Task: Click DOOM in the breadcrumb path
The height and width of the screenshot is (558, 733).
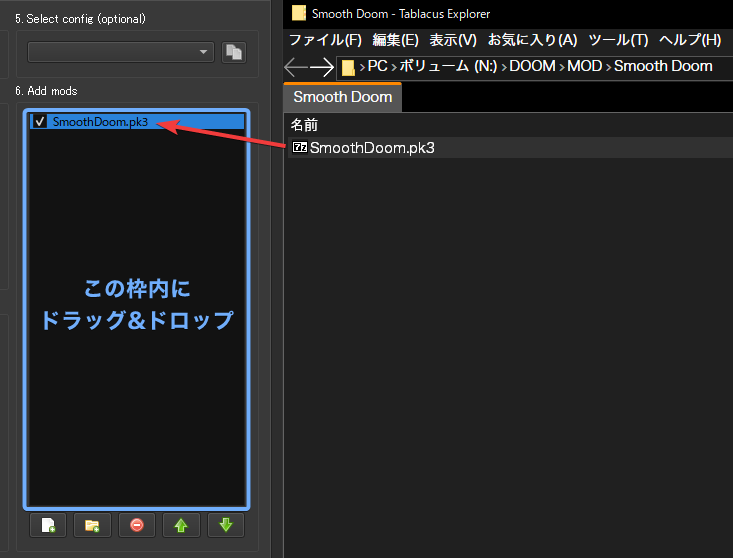Action: [532, 66]
